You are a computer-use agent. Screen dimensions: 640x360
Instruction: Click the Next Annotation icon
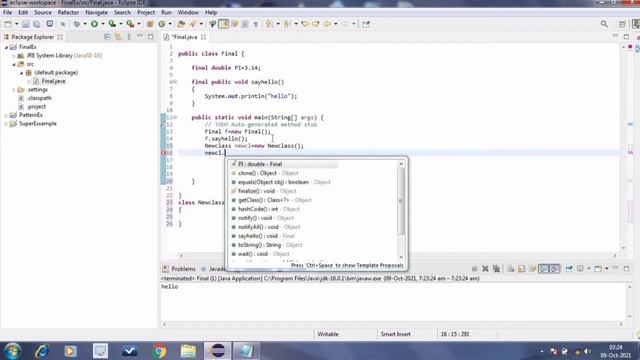coord(269,24)
